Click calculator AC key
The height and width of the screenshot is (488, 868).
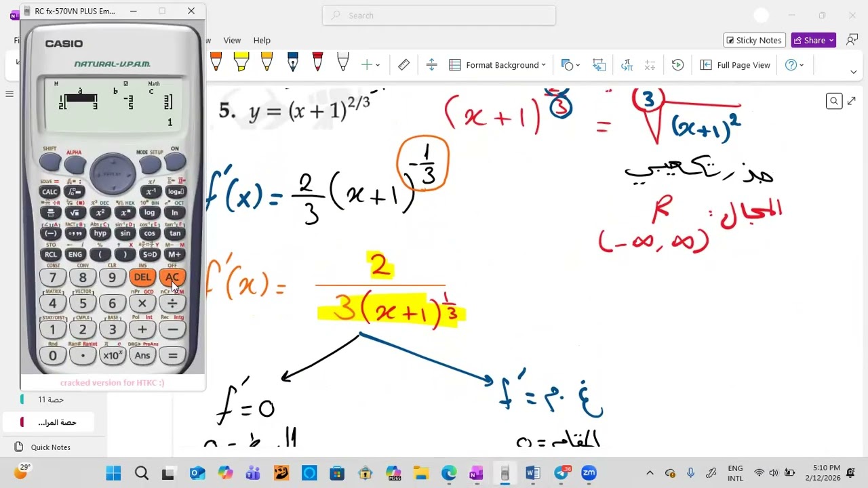(172, 277)
